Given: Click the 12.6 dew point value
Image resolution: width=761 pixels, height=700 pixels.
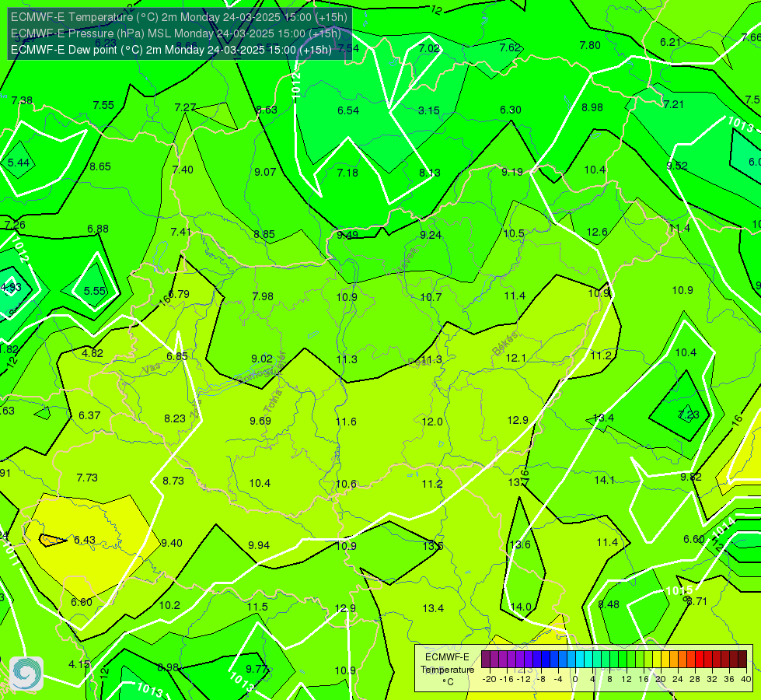Looking at the screenshot, I should [x=597, y=233].
